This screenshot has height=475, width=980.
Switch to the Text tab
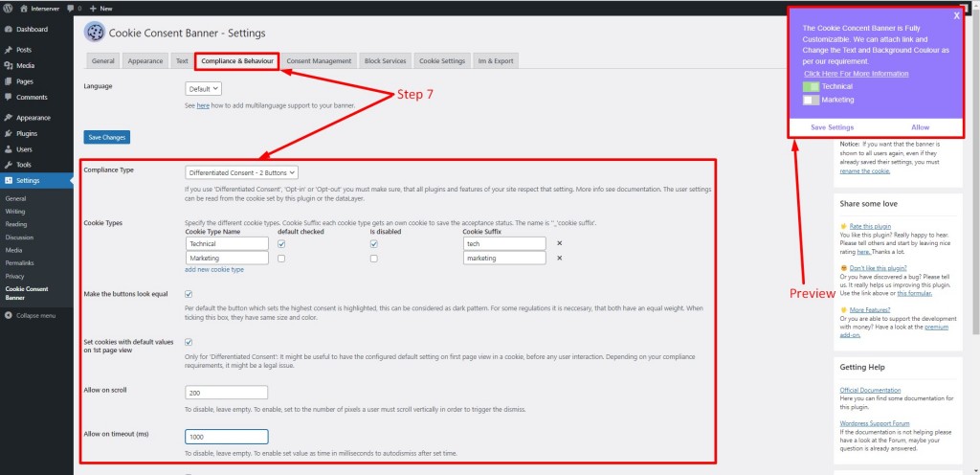[x=182, y=61]
